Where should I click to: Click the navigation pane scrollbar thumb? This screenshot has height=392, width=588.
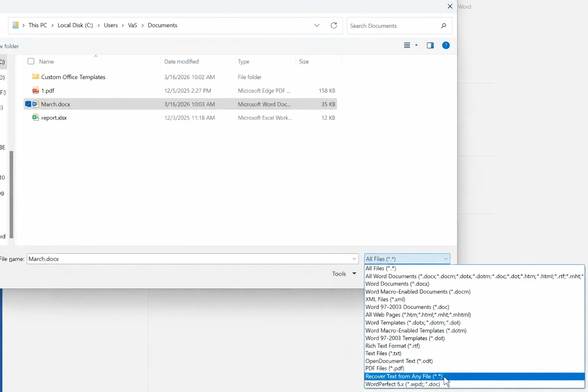pyautogui.click(x=11, y=194)
